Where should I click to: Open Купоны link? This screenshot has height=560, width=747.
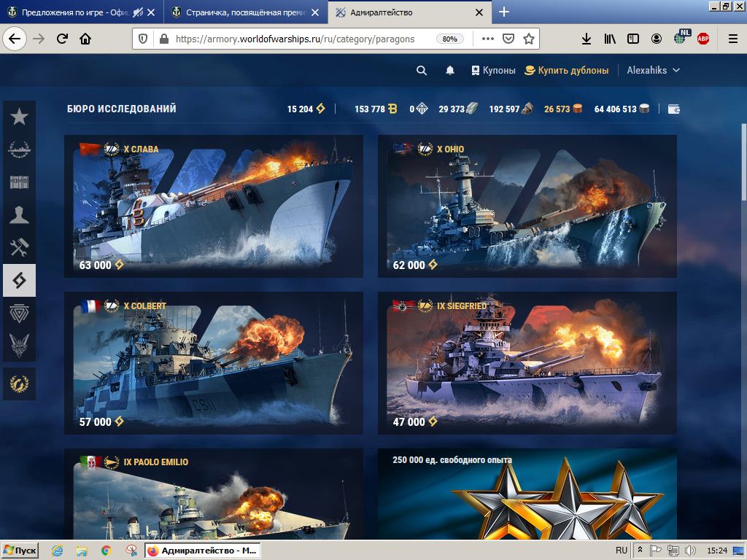[494, 71]
